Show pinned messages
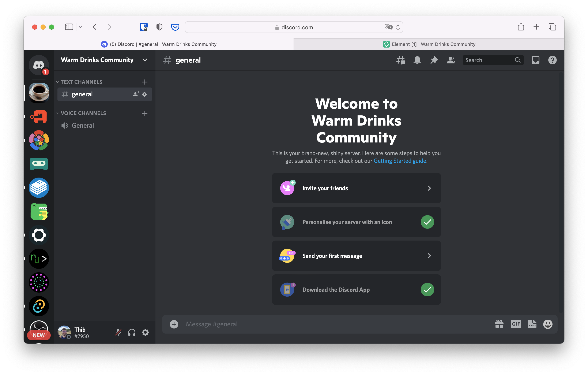This screenshot has width=588, height=375. click(434, 60)
